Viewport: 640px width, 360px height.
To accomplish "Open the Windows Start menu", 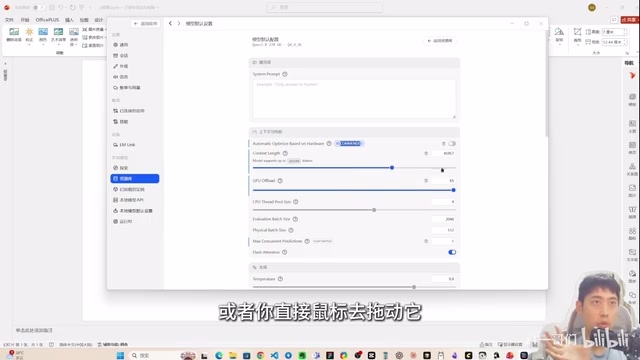I will pyautogui.click(x=120, y=356).
